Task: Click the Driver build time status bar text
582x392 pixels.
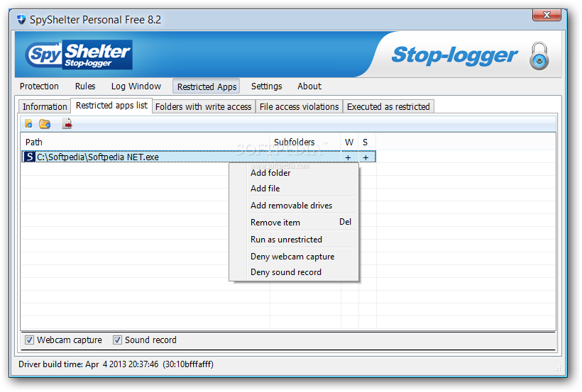Action: [116, 364]
